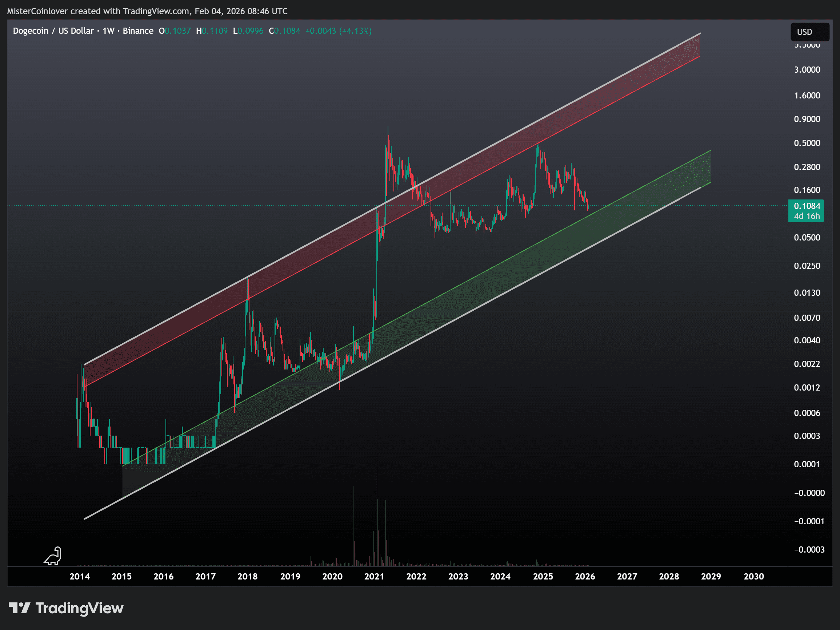Click the 2030 year label on the time axis
Viewport: 840px width, 630px height.
[x=753, y=577]
